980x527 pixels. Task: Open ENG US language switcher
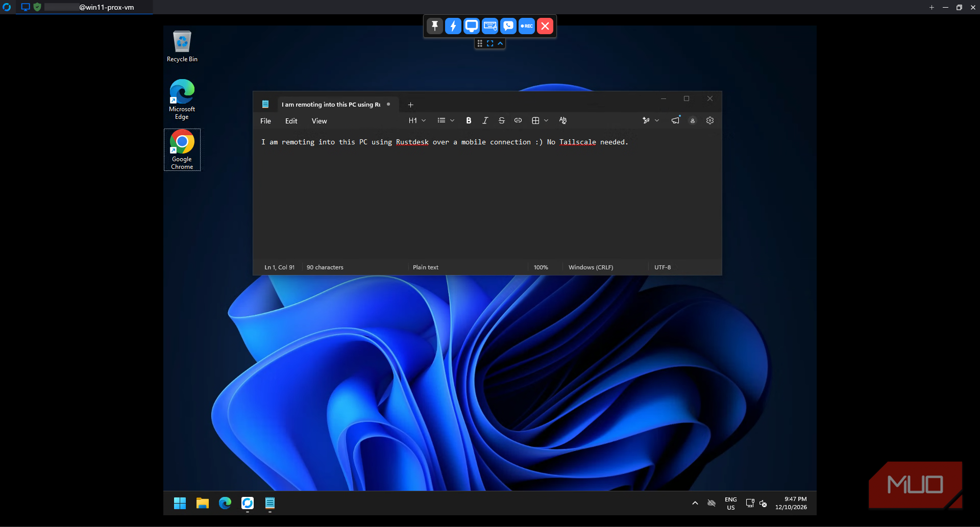[x=731, y=504]
